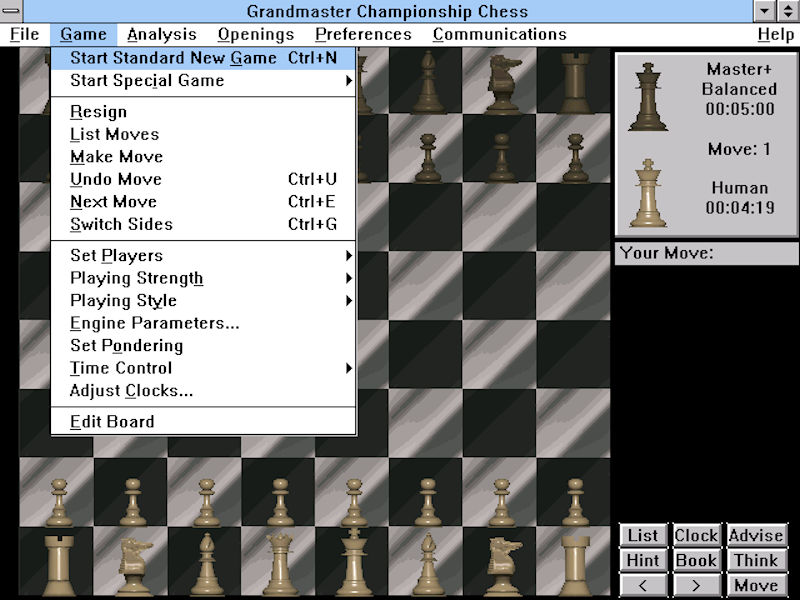Screen dimensions: 800x600
Task: Select Make Move menu entry
Action: point(203,156)
